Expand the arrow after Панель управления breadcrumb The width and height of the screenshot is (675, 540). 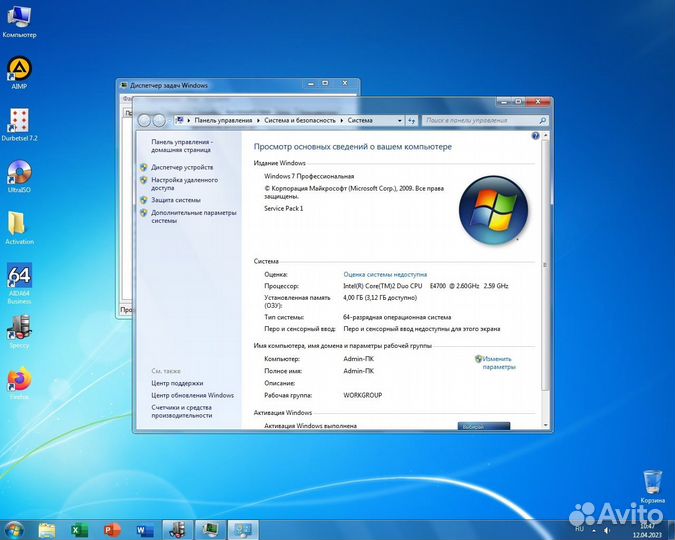point(258,121)
